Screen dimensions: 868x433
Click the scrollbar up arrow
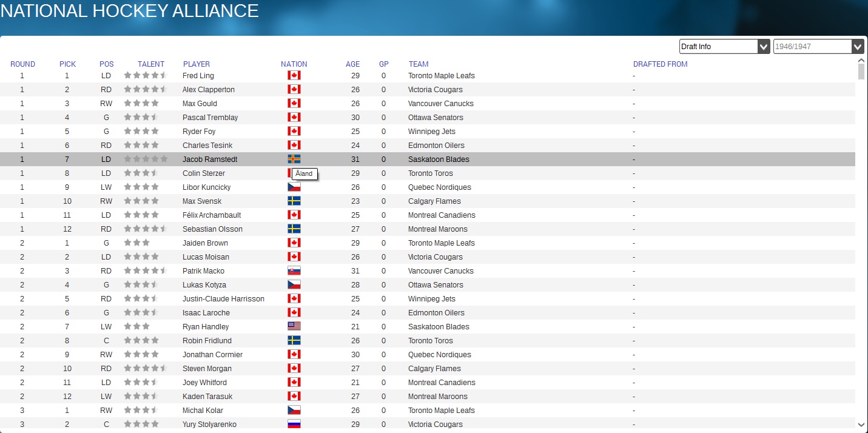[x=861, y=61]
